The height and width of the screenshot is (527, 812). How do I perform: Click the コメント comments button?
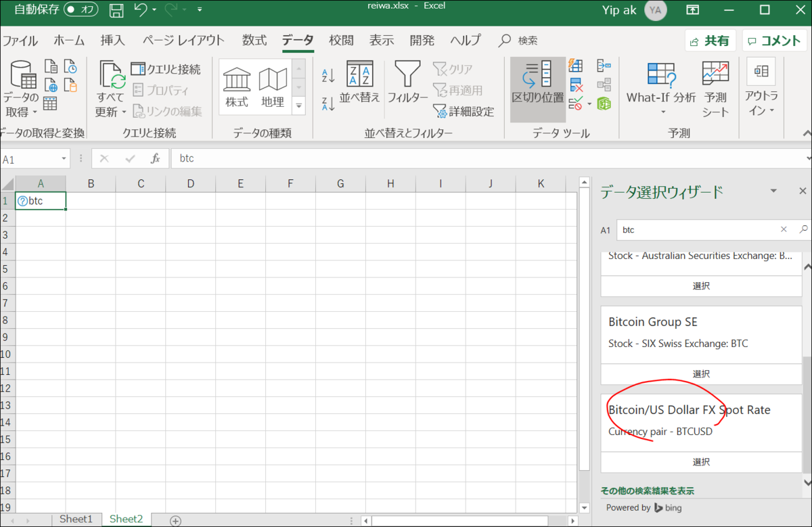point(774,41)
